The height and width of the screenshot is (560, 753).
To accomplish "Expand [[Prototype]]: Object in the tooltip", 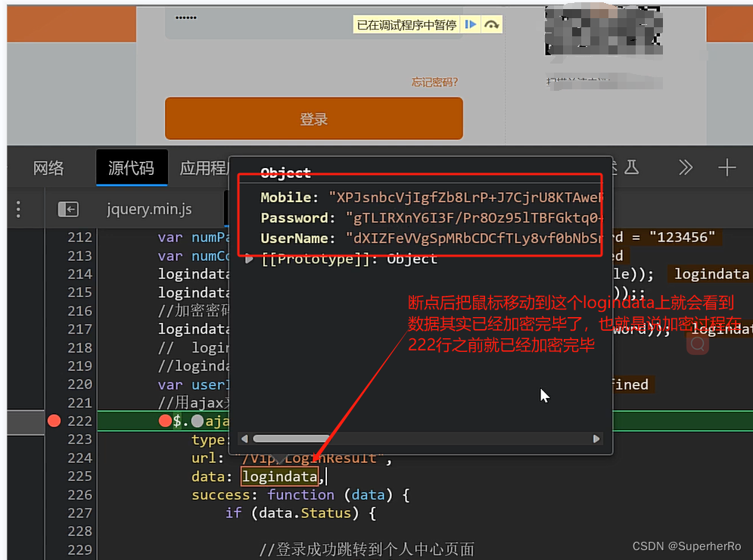I will (x=250, y=258).
